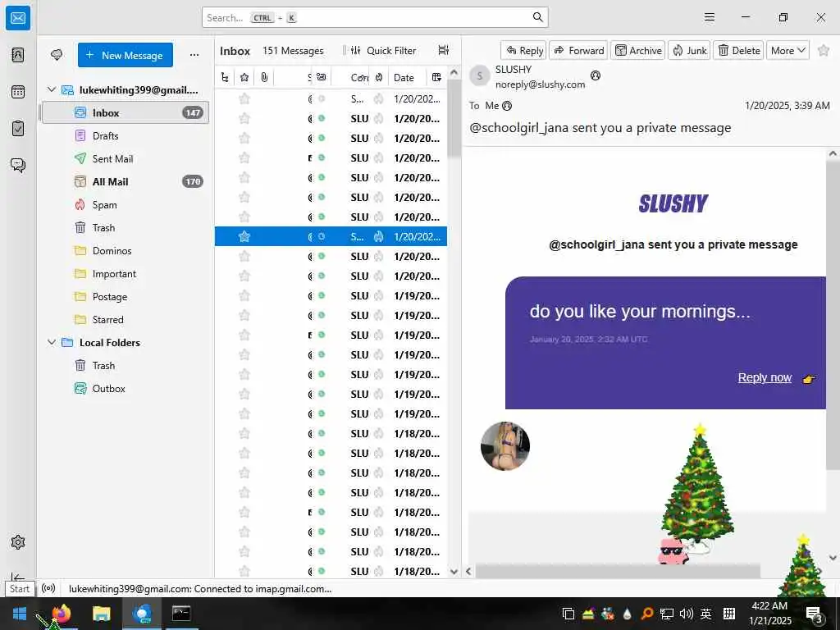Image resolution: width=840 pixels, height=630 pixels.
Task: Click the Get Messages cloud icon
Action: pyautogui.click(x=57, y=55)
